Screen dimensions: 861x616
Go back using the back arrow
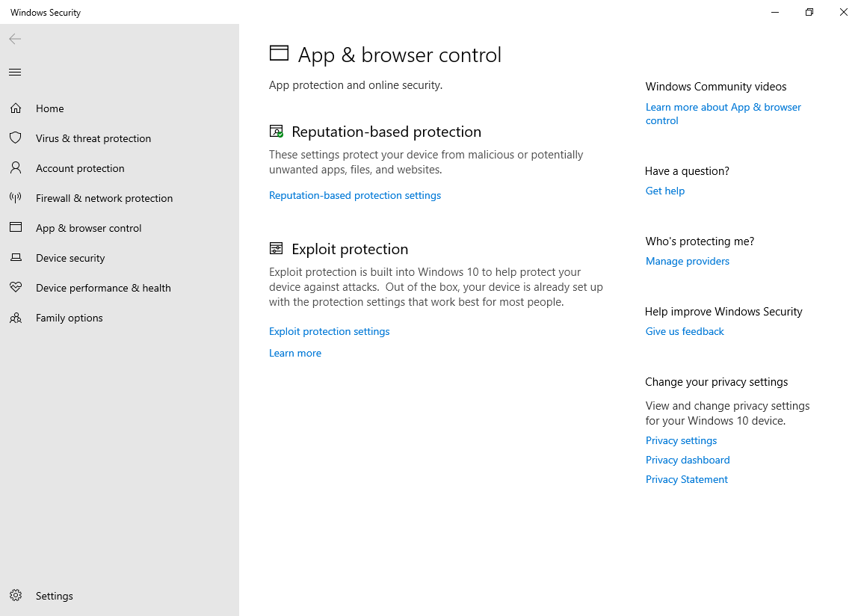(x=15, y=39)
